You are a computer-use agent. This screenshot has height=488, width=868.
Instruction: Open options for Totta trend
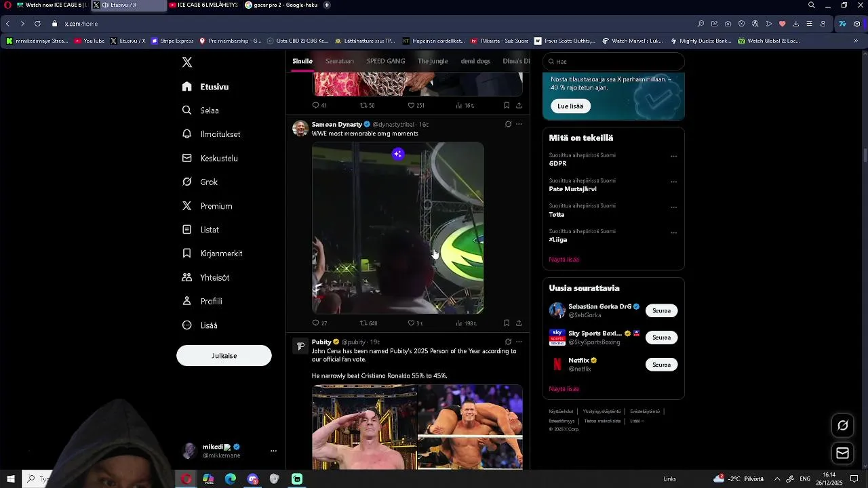pos(673,207)
